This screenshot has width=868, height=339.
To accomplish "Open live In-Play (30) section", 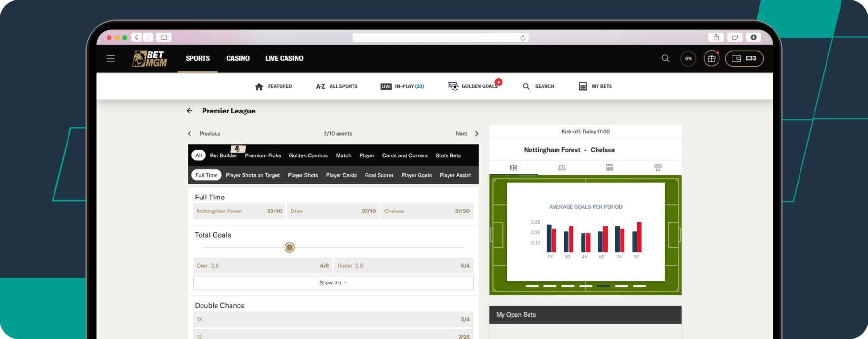I will coord(402,86).
